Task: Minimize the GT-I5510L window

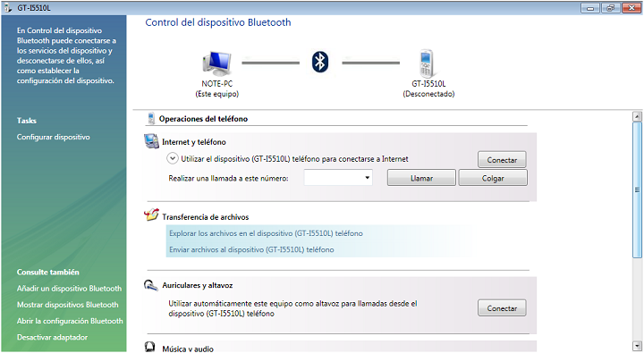Action: click(x=590, y=8)
